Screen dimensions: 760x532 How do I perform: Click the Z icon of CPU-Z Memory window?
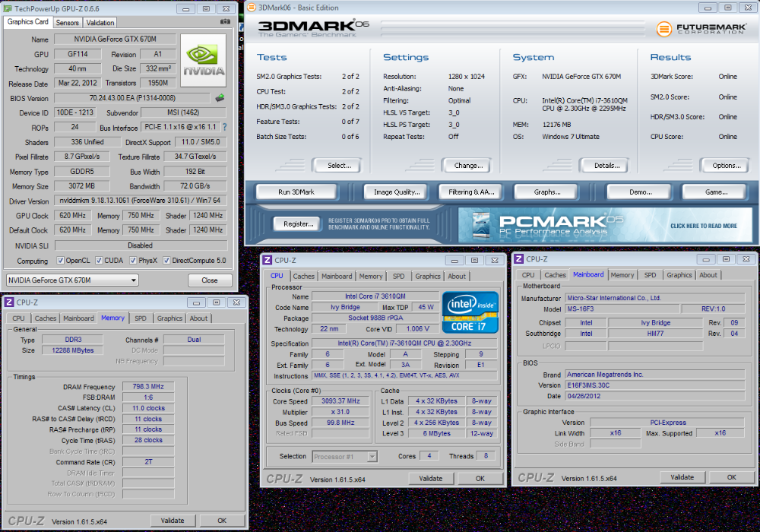(x=8, y=302)
